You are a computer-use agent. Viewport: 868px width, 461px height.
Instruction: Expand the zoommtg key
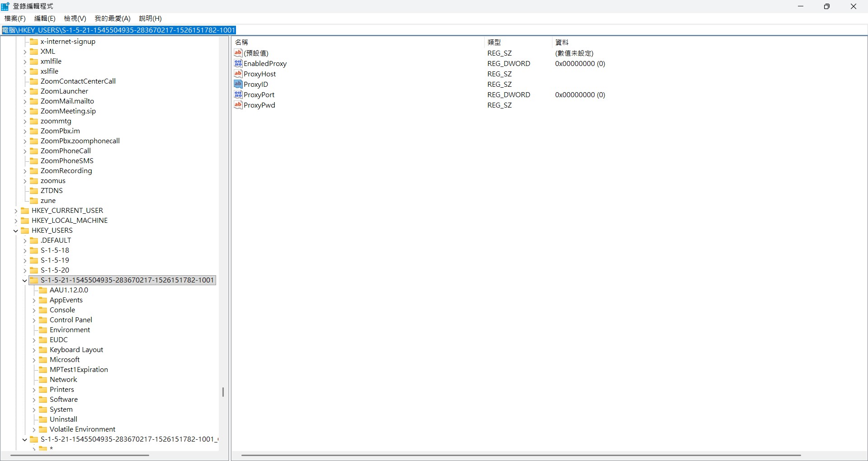[25, 121]
